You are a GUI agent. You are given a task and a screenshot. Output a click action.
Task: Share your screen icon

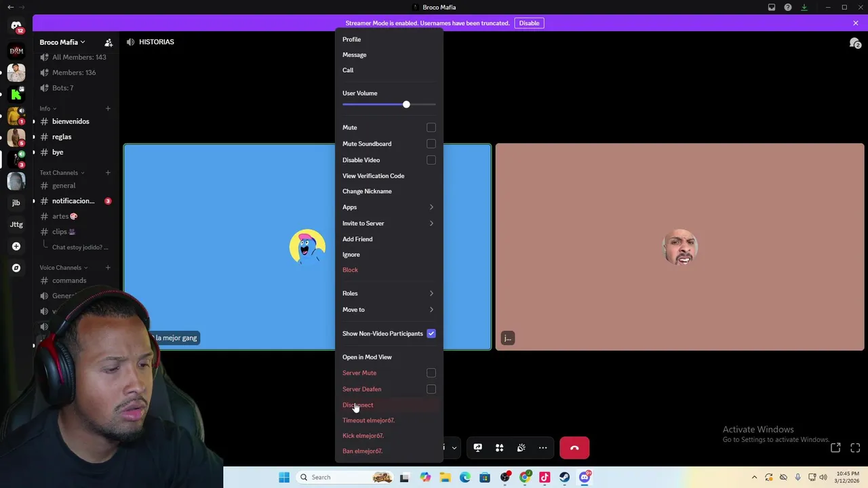tap(477, 448)
